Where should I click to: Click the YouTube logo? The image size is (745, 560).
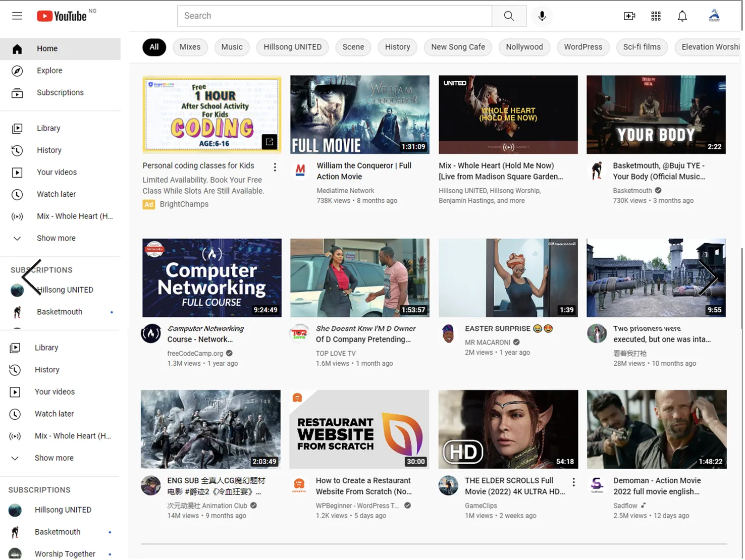pyautogui.click(x=62, y=16)
